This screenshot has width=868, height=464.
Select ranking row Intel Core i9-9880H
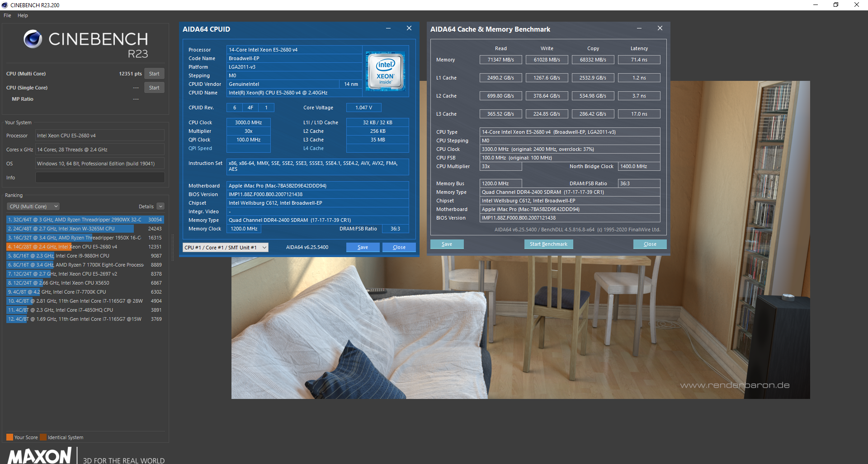(x=85, y=256)
